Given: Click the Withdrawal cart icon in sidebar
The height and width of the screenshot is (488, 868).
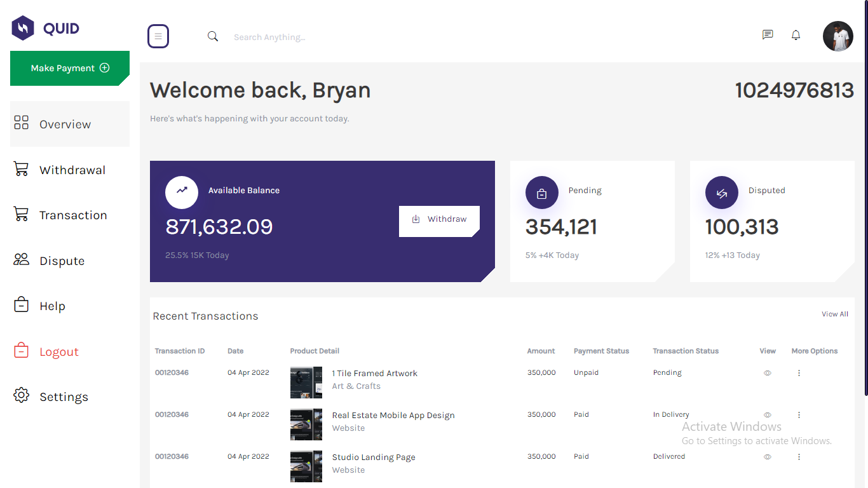Looking at the screenshot, I should point(21,169).
